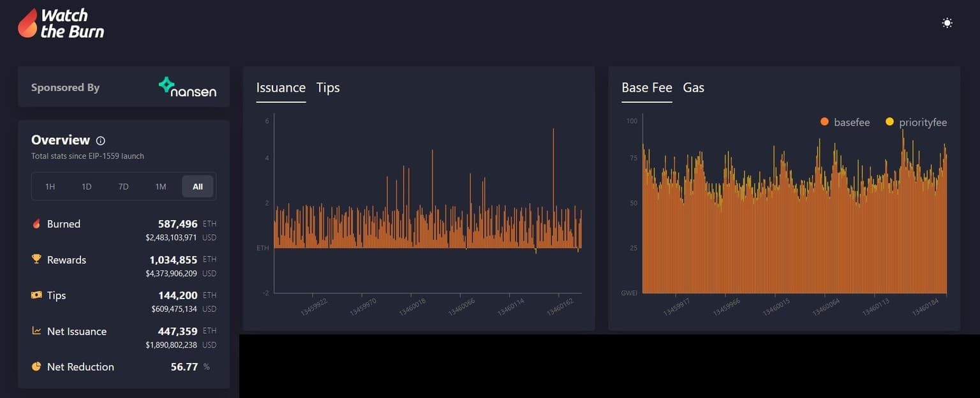
Task: Switch to the Gas chart tab
Action: [x=694, y=87]
